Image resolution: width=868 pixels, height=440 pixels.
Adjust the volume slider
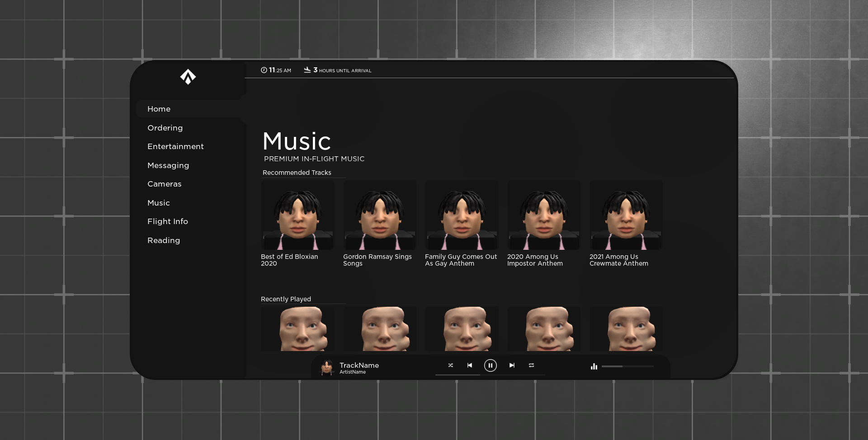click(x=627, y=366)
